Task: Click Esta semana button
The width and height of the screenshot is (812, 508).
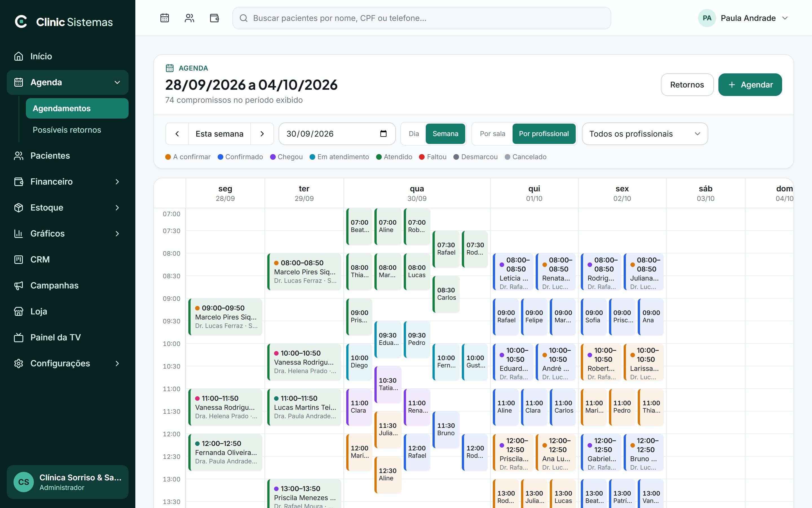Action: [219, 134]
